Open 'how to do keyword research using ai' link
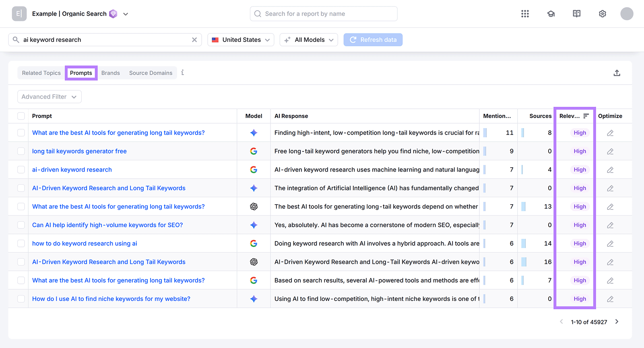Viewport: 644px width, 348px height. pos(85,243)
